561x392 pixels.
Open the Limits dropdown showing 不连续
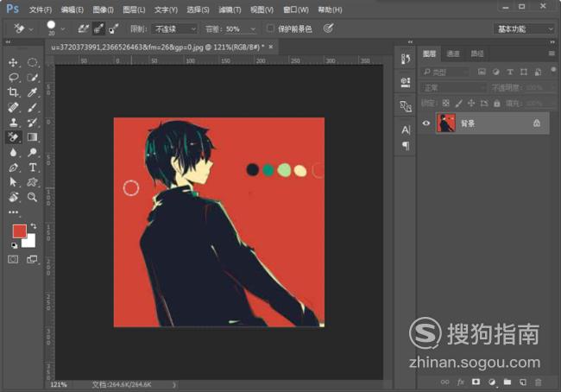point(174,28)
